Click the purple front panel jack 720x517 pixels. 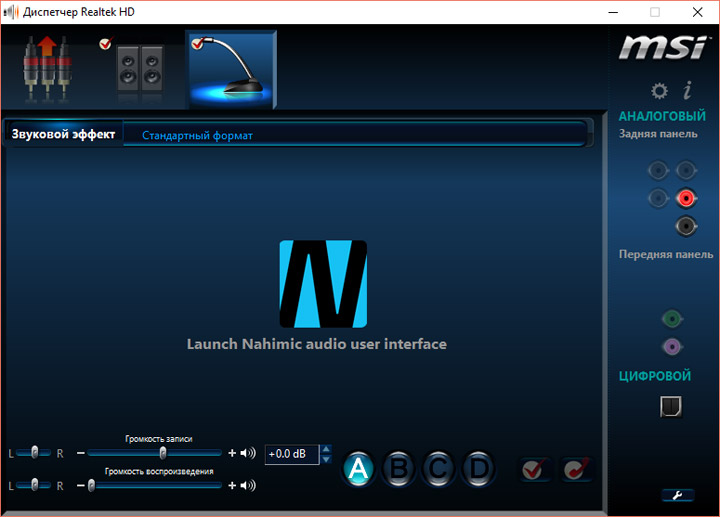click(x=672, y=347)
